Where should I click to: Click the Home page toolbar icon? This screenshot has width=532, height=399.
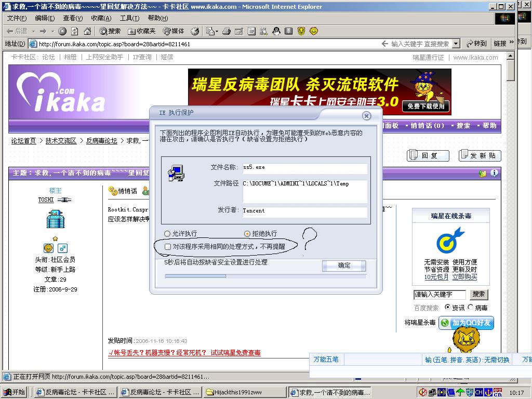[87, 31]
